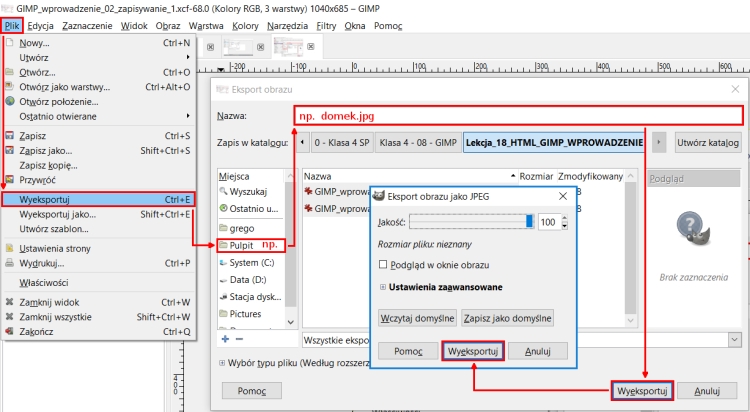Viewport: 750px width, 412px height.
Task: Click the Jakość quality slider handle
Action: [x=529, y=222]
